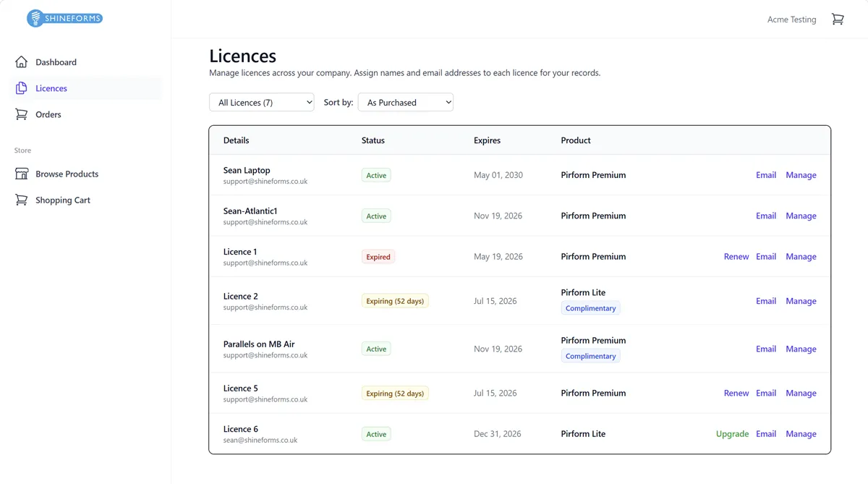Open the As Purchased sort dropdown
The height and width of the screenshot is (484, 868).
[406, 102]
